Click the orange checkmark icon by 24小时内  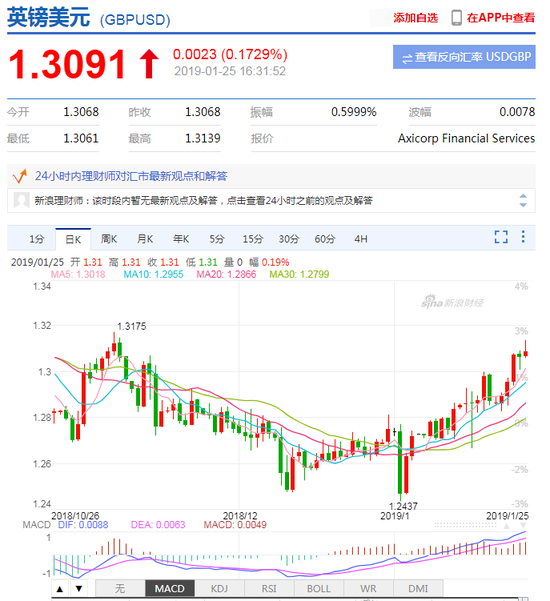[20, 176]
